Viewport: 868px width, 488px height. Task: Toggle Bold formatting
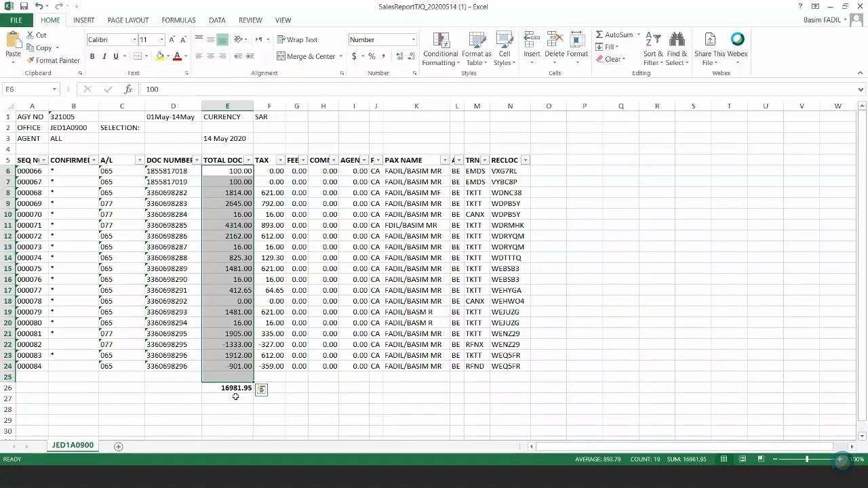[x=92, y=56]
